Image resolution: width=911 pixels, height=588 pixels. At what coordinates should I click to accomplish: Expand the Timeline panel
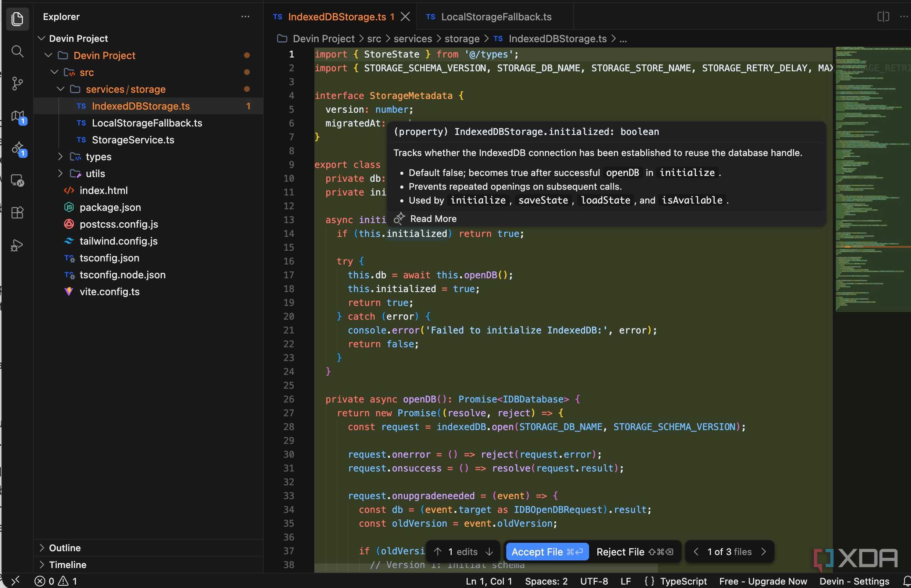click(x=148, y=565)
